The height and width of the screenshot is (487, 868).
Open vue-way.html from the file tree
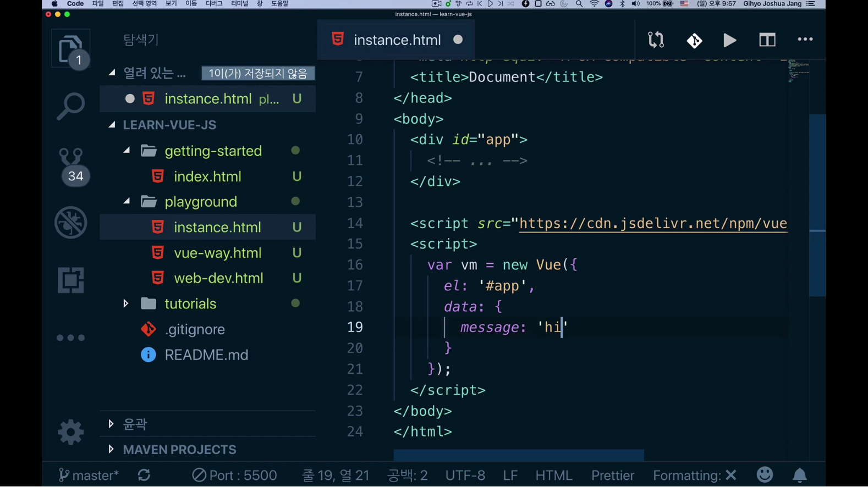[217, 253]
